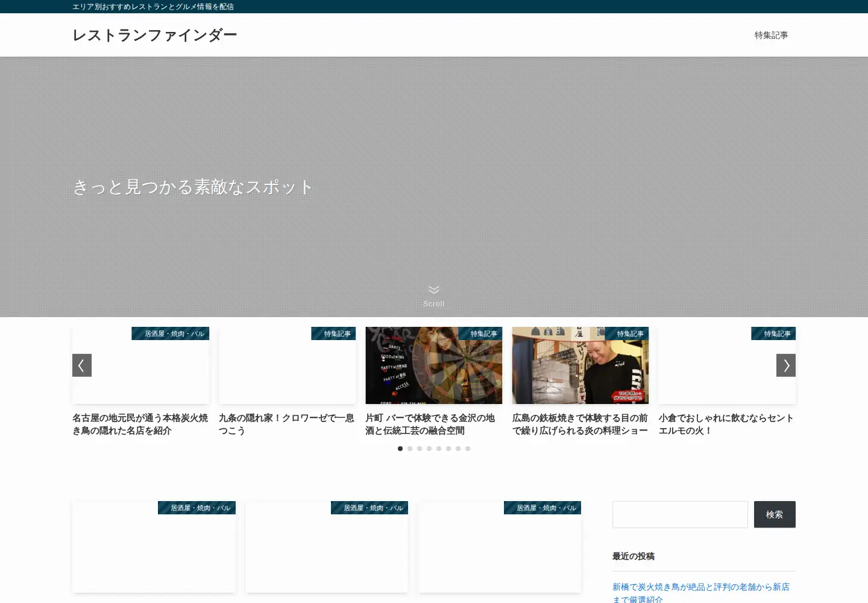The width and height of the screenshot is (868, 603).
Task: Select the third carousel pagination dot
Action: 420,449
